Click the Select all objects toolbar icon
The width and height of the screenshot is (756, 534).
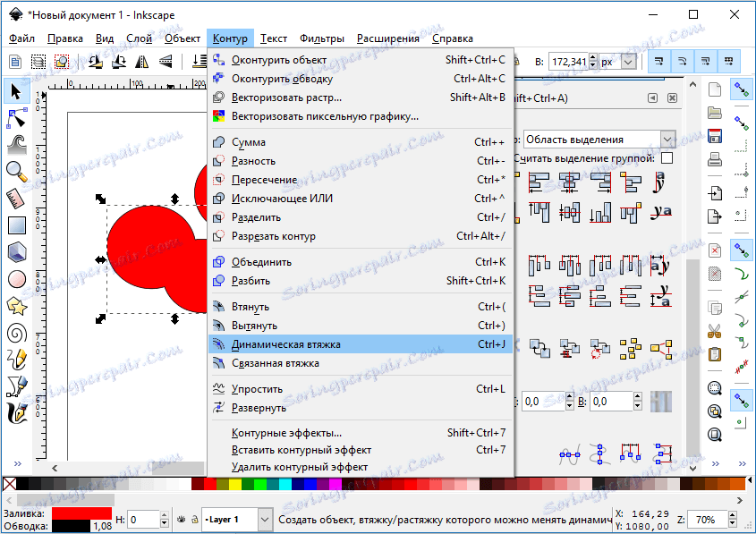[x=15, y=61]
